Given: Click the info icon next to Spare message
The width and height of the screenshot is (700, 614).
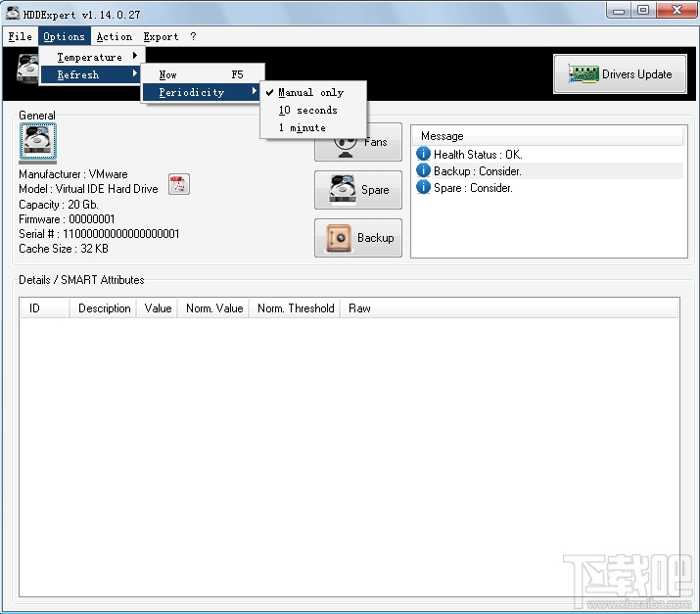Looking at the screenshot, I should point(423,187).
